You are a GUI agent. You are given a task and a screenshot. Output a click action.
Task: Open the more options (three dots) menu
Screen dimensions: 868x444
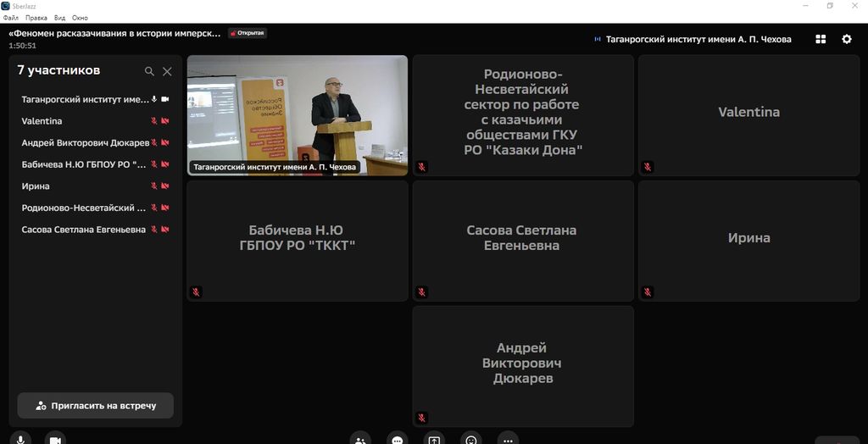click(508, 439)
